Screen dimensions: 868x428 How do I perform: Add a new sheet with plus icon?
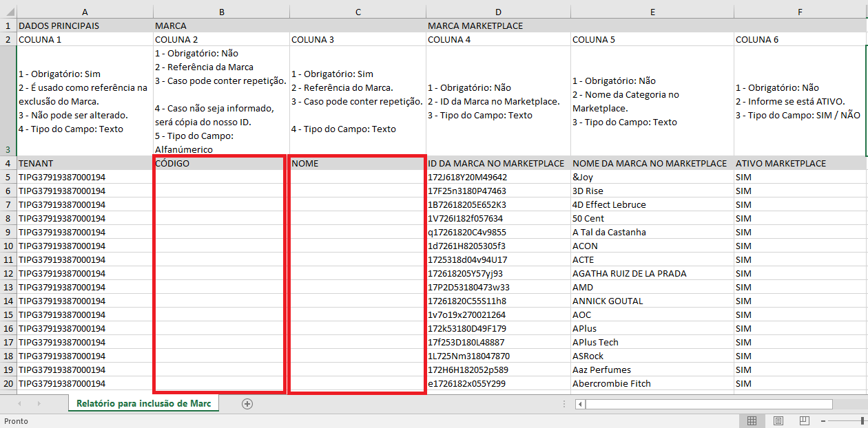(x=247, y=404)
